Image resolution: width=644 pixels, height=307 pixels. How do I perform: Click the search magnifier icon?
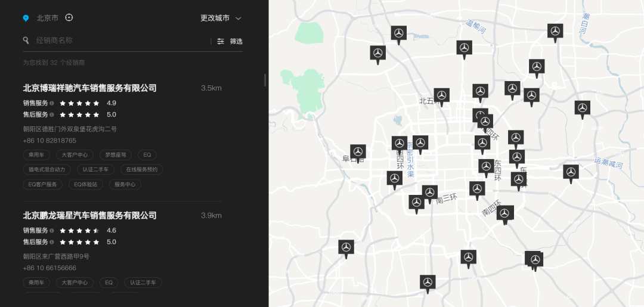coord(26,40)
